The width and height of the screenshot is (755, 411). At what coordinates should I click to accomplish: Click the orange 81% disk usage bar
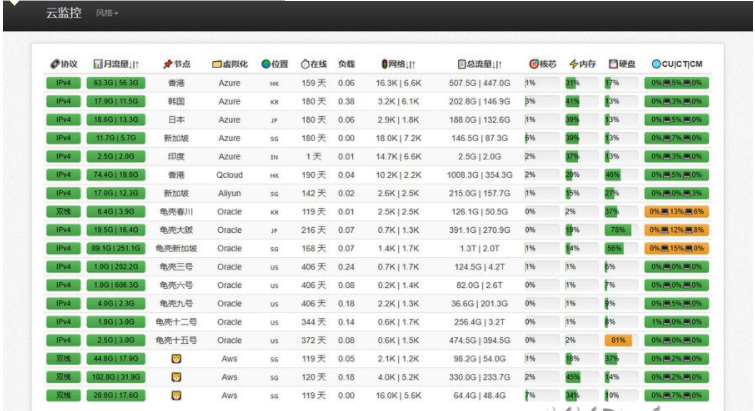pyautogui.click(x=618, y=341)
